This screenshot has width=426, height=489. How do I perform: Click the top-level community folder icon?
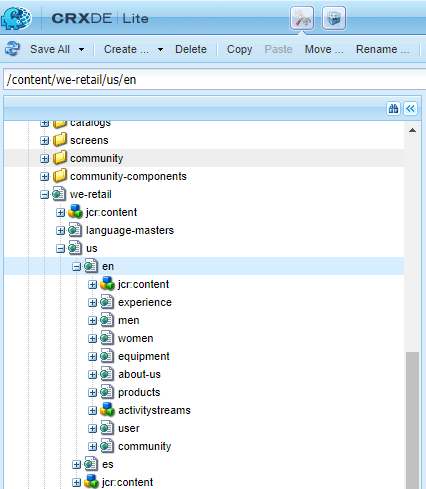60,158
